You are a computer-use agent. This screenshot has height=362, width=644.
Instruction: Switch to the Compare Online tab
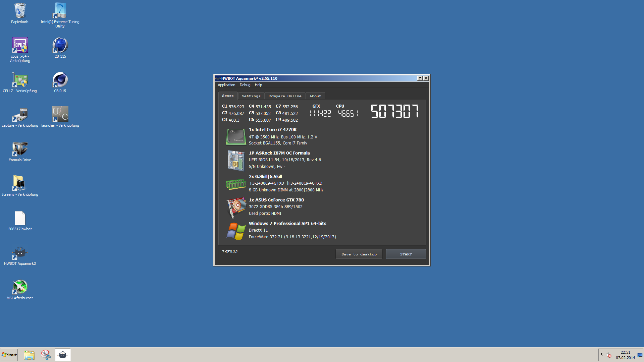tap(285, 96)
